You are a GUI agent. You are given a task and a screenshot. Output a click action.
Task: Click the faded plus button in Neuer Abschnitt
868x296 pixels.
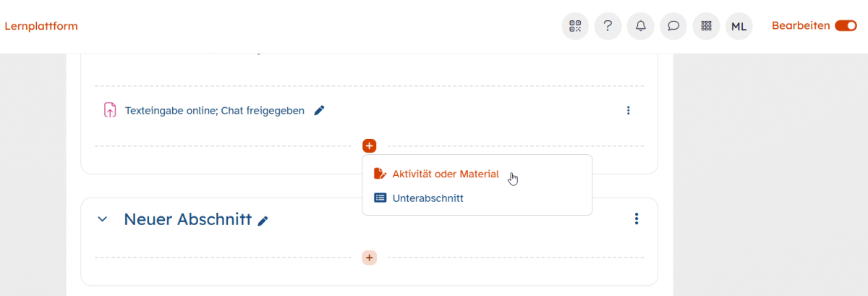[370, 258]
